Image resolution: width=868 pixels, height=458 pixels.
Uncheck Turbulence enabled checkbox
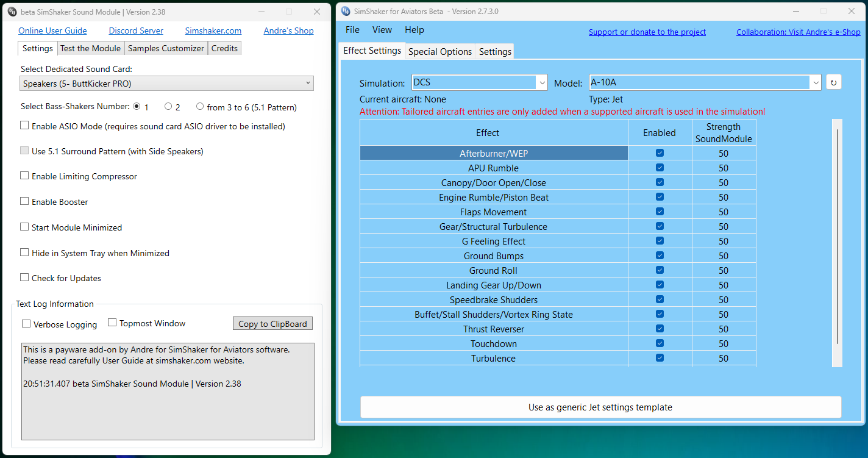point(660,358)
